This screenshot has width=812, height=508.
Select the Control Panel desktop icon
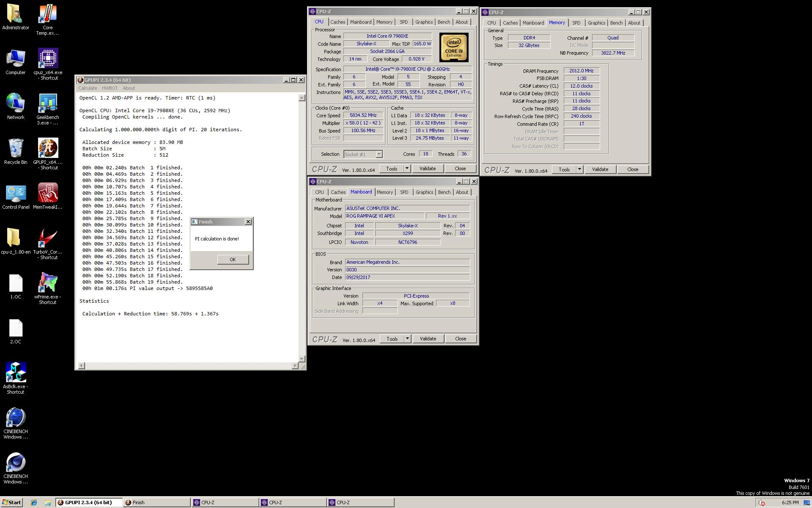point(15,193)
